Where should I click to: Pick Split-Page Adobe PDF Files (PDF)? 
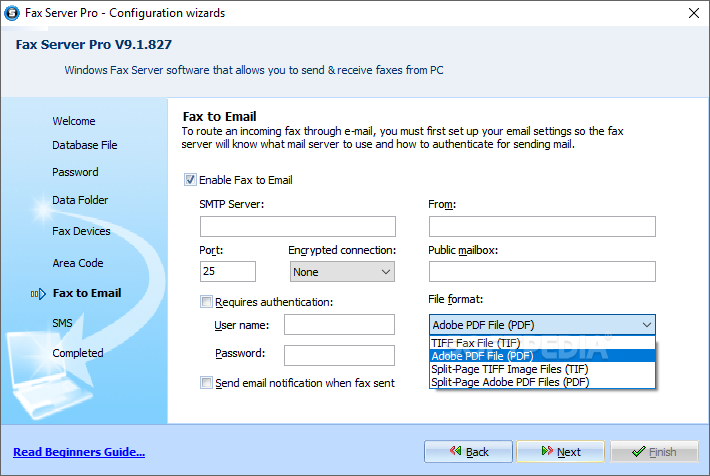click(542, 382)
